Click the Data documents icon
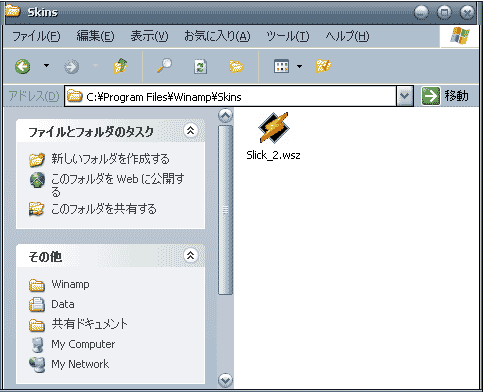 coord(37,304)
